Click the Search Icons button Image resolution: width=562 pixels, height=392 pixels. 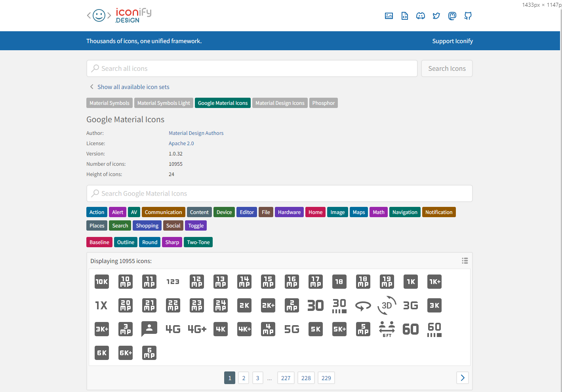pyautogui.click(x=447, y=68)
